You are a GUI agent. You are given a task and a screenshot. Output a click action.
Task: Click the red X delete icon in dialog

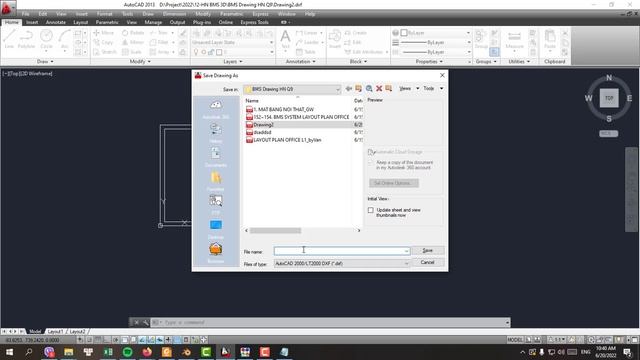pyautogui.click(x=379, y=89)
